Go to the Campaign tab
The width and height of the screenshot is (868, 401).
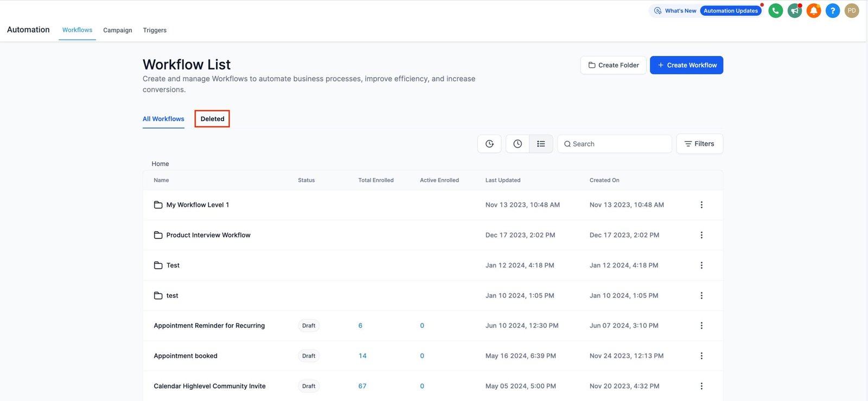(118, 30)
